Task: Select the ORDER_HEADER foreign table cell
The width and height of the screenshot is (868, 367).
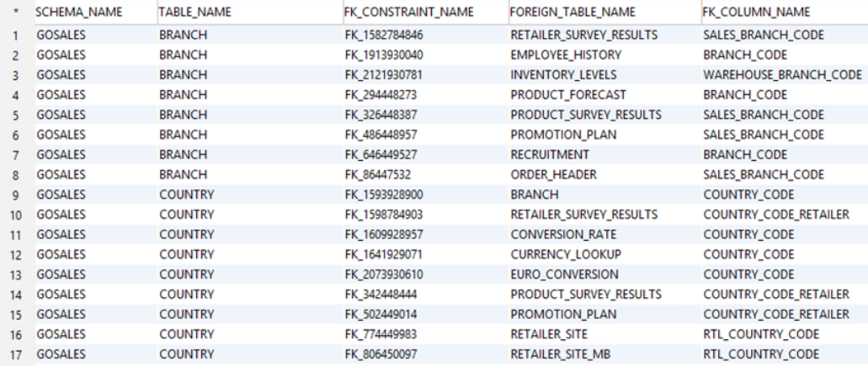Action: 605,175
